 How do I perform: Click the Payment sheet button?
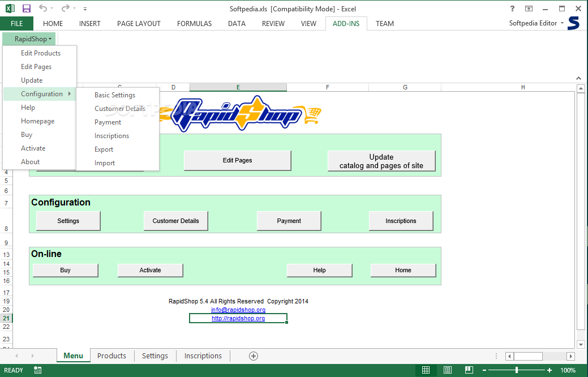point(289,221)
